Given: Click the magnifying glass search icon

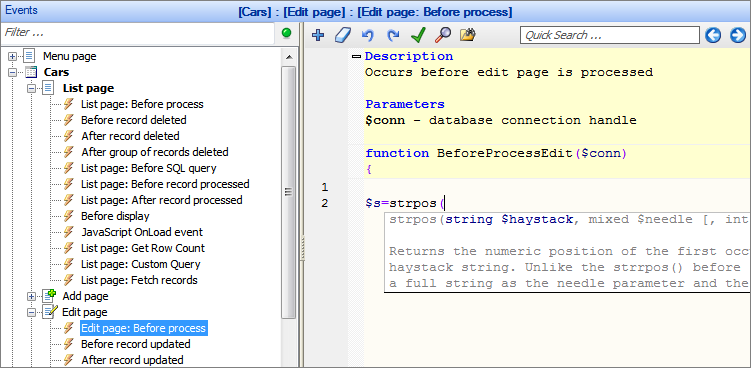Looking at the screenshot, I should click(443, 35).
